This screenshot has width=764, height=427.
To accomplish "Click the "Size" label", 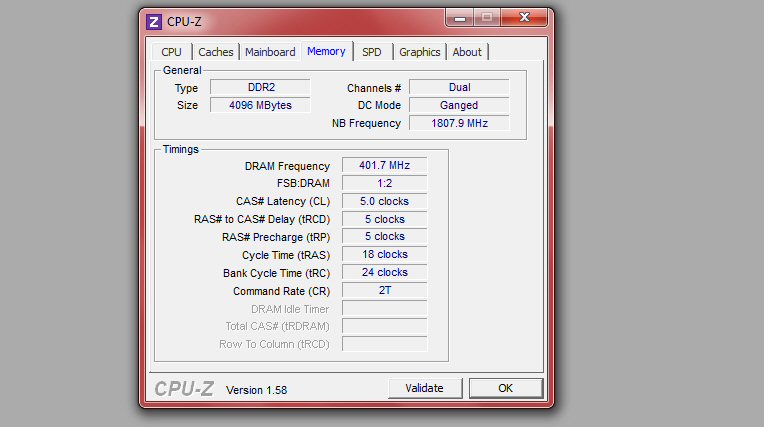I will 187,105.
